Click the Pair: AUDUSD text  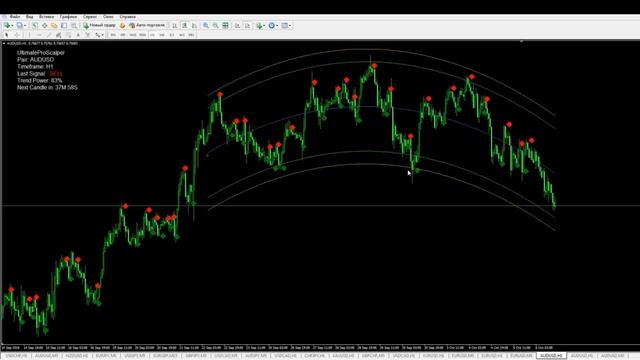[36, 60]
